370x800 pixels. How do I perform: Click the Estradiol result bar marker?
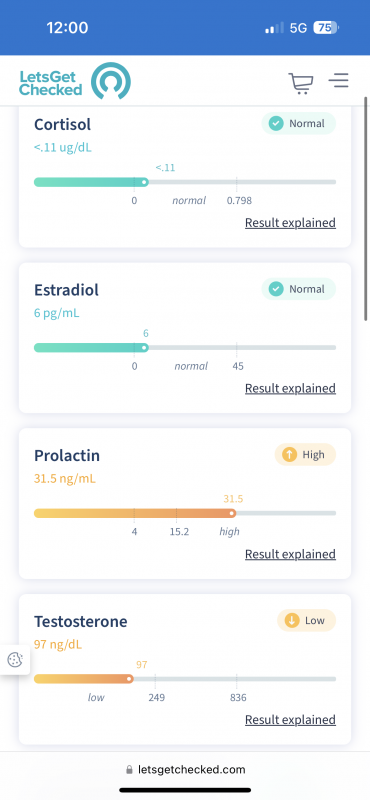(144, 347)
